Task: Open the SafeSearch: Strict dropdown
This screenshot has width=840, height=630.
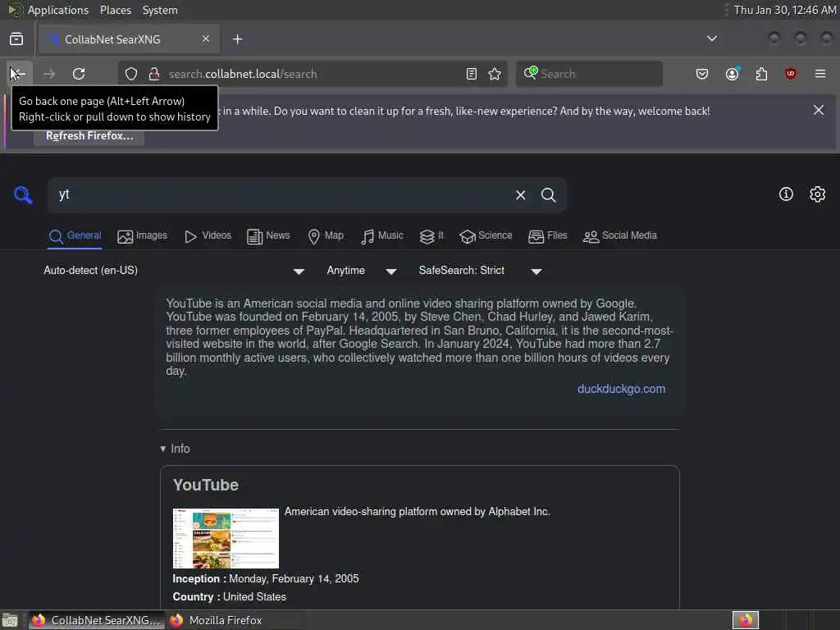Action: 480,271
